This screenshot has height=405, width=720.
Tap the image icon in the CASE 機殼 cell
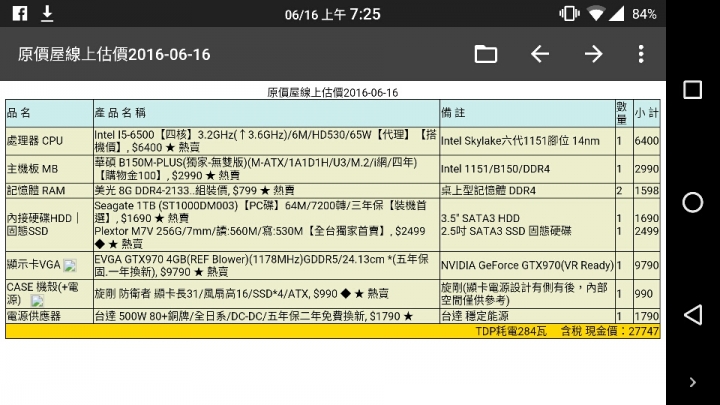37,301
